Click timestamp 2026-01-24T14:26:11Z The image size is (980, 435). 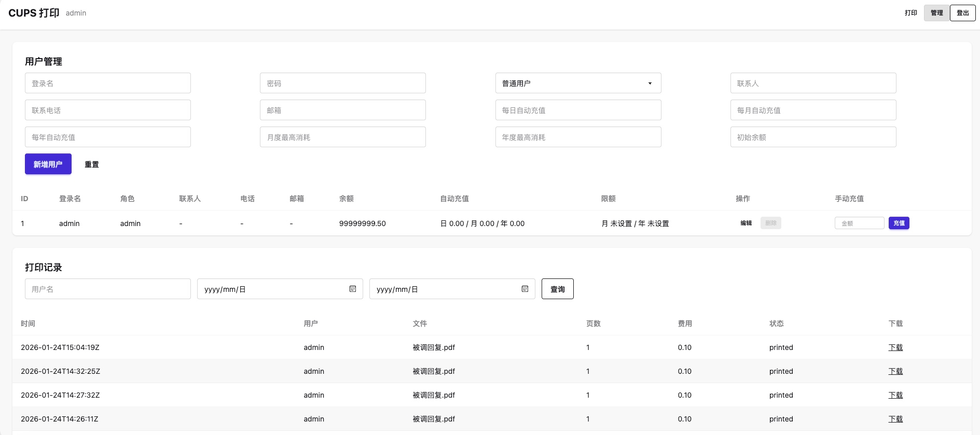point(60,419)
